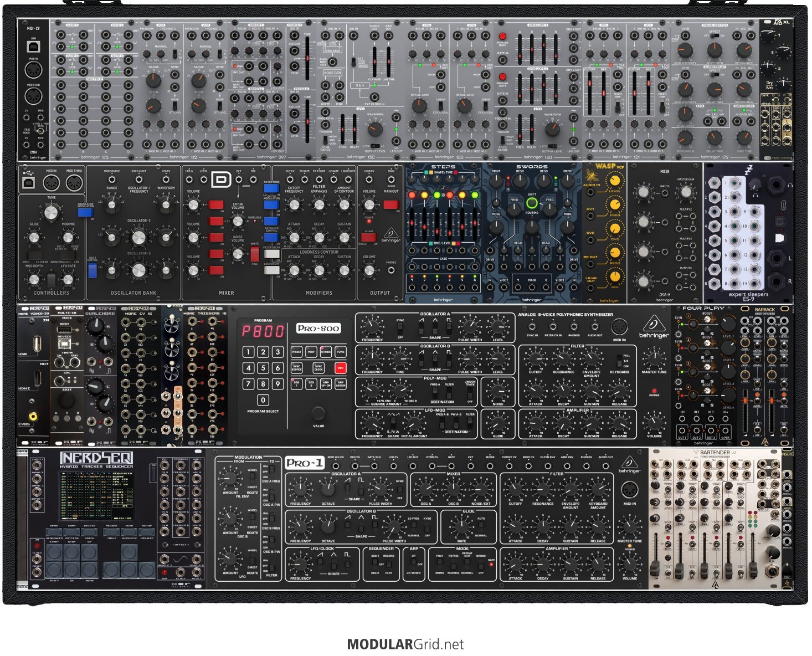Screen dimensions: 812x656
Task: Toggle the A-440 switch on Model D
Action: 368,238
